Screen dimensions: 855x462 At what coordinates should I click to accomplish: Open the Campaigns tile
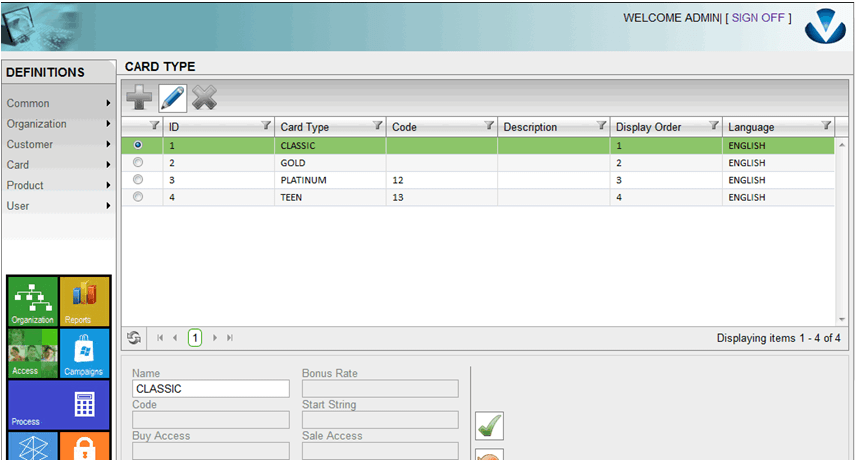click(x=84, y=353)
